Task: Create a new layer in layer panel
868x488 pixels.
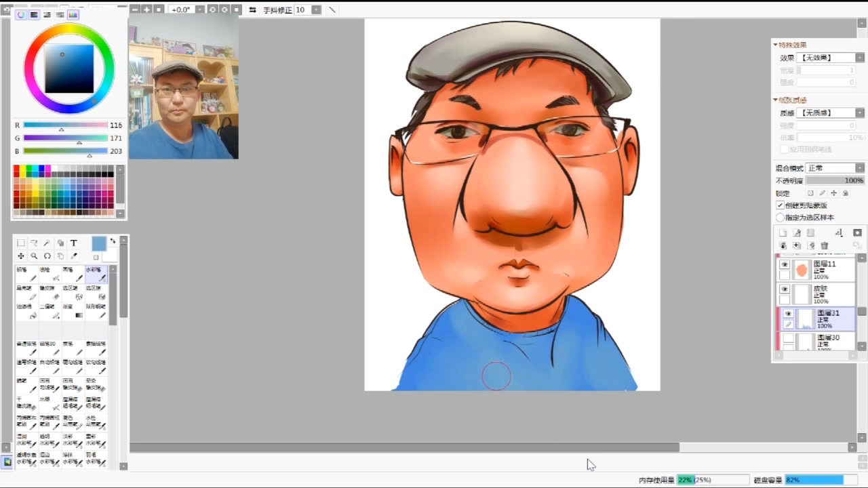Action: click(783, 232)
